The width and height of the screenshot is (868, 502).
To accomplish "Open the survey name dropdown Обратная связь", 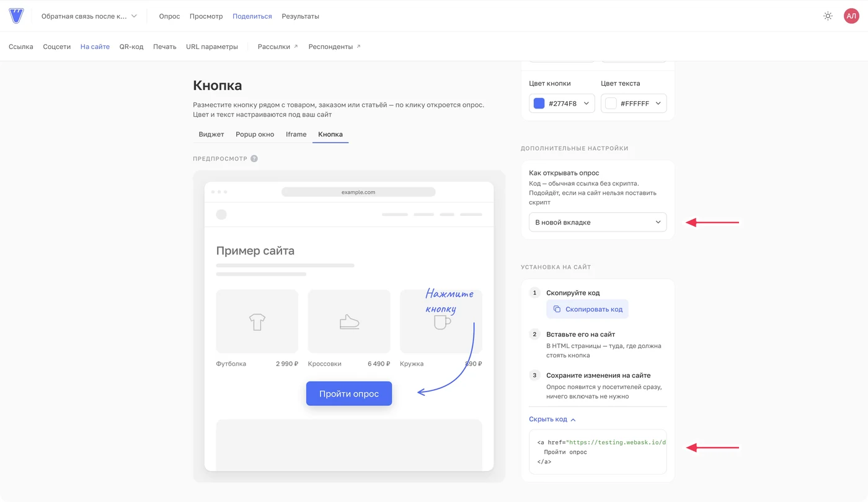I will 89,16.
